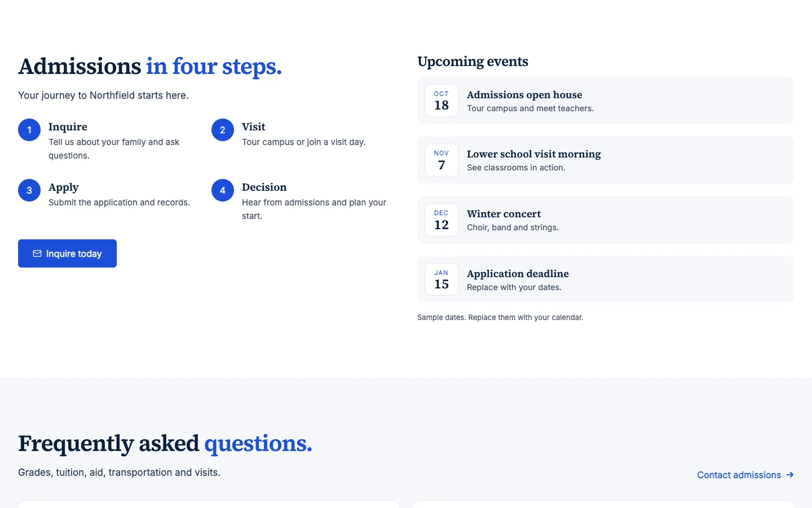The height and width of the screenshot is (508, 812).
Task: Select the step 4 Decision circle icon
Action: point(223,190)
